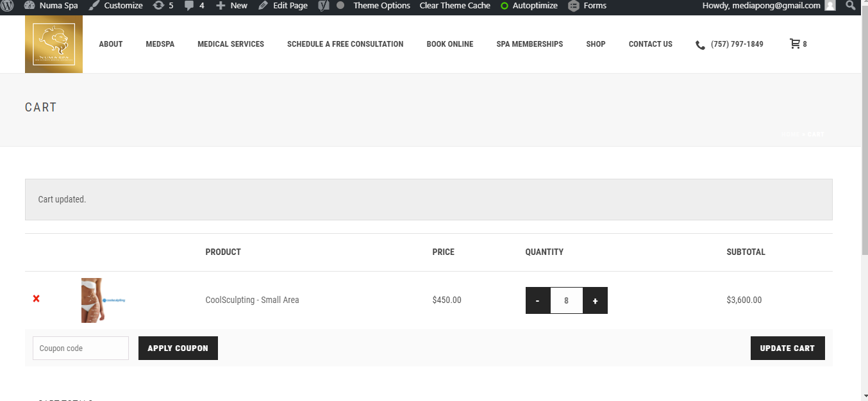Click the user avatar in admin bar
This screenshot has height=401, width=868.
(830, 6)
